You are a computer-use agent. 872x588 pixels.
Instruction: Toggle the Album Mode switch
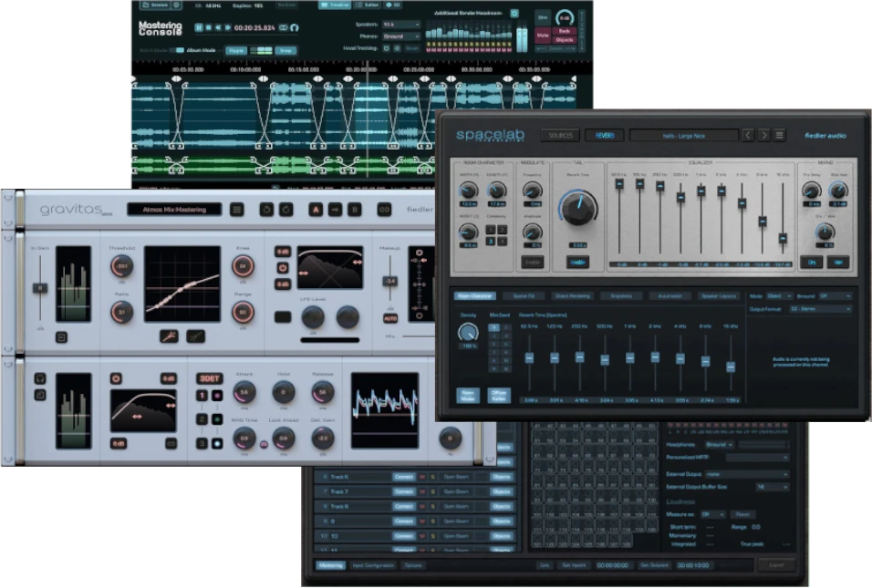point(177,49)
